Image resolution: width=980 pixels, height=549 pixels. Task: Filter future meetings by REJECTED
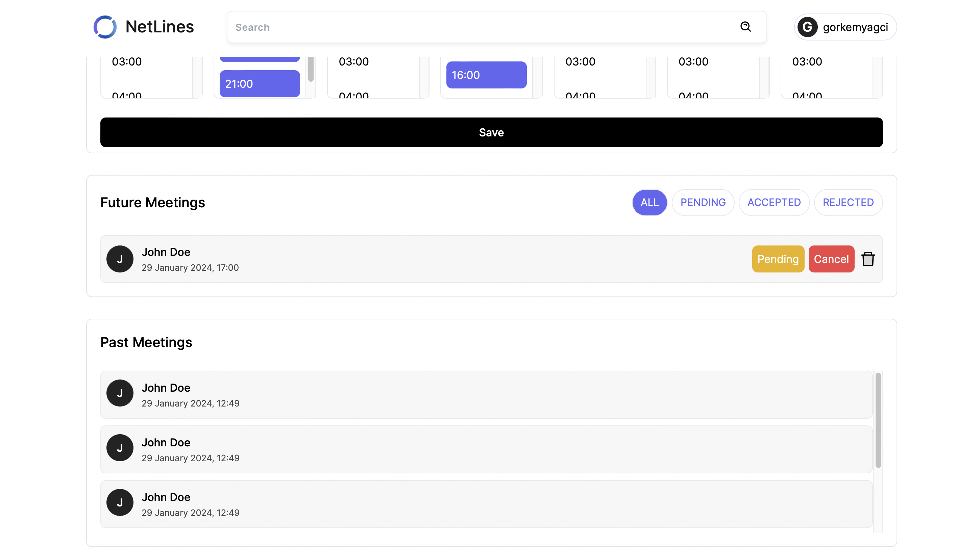tap(848, 202)
